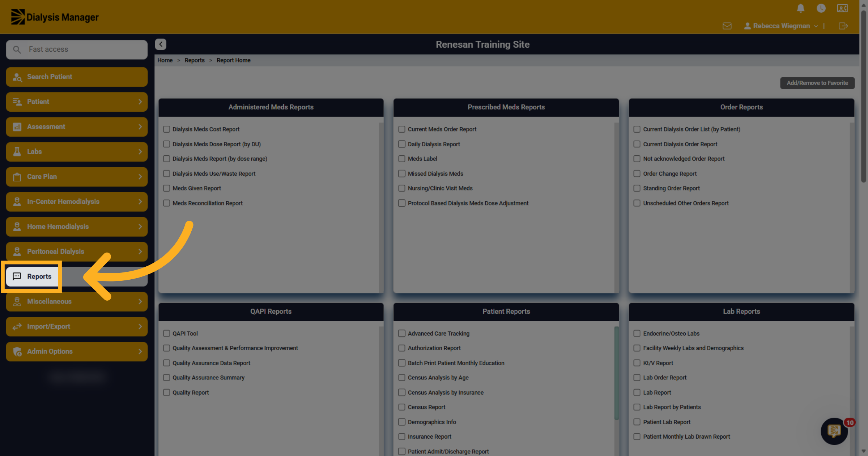The width and height of the screenshot is (868, 456).
Task: Expand the Patient menu chevron
Action: 140,102
